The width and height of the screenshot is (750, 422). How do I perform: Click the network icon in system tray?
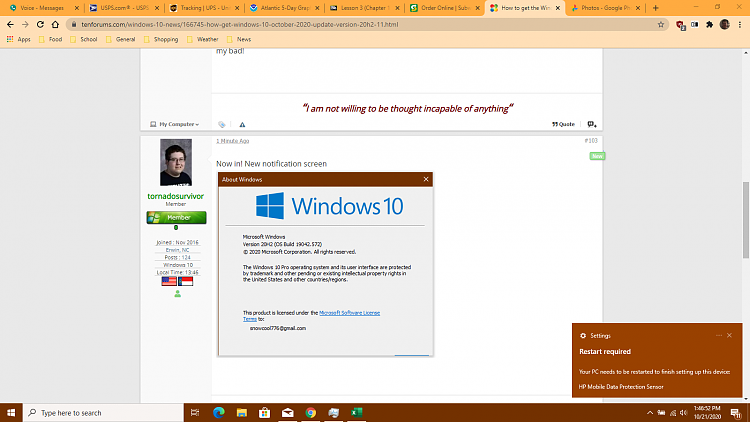point(673,413)
